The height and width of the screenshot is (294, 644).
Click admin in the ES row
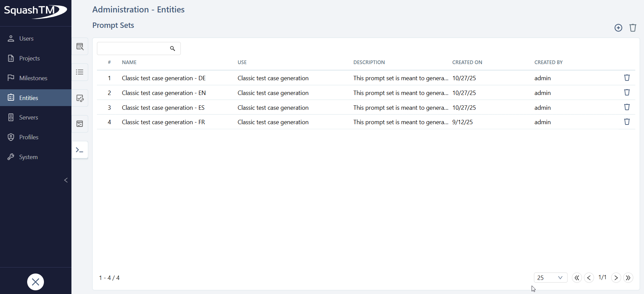click(x=543, y=108)
